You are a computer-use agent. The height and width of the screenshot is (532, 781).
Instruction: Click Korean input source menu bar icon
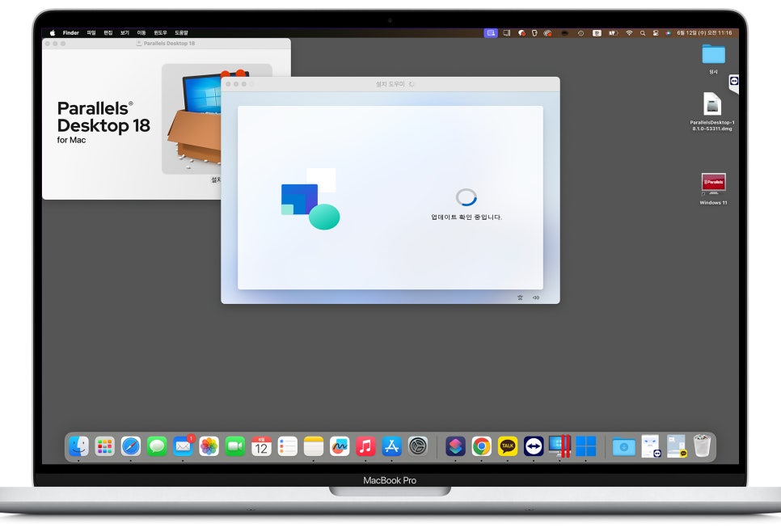point(597,33)
